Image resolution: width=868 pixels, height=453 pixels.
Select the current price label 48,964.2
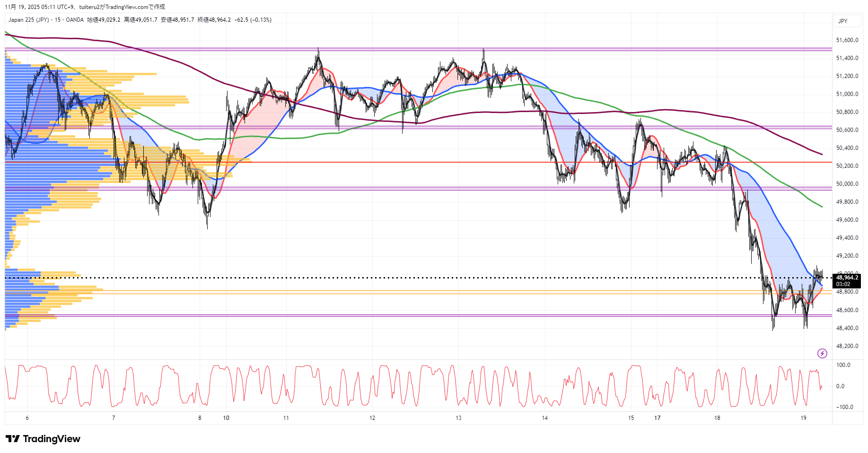click(x=847, y=278)
